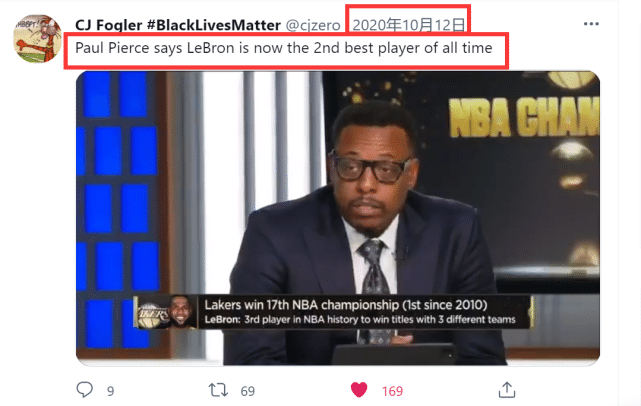Click the LeBron 3rd player subtitle line
The height and width of the screenshot is (406, 641).
[x=360, y=319]
